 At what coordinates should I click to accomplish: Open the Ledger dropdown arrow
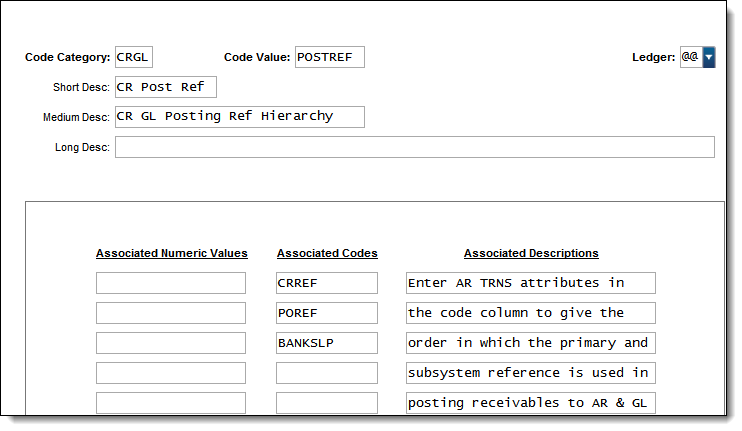pos(709,57)
